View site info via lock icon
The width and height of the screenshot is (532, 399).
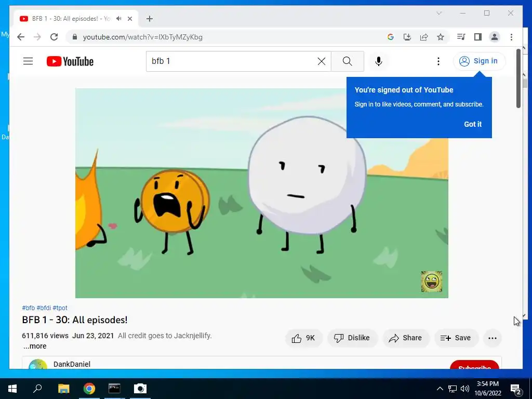click(x=75, y=37)
